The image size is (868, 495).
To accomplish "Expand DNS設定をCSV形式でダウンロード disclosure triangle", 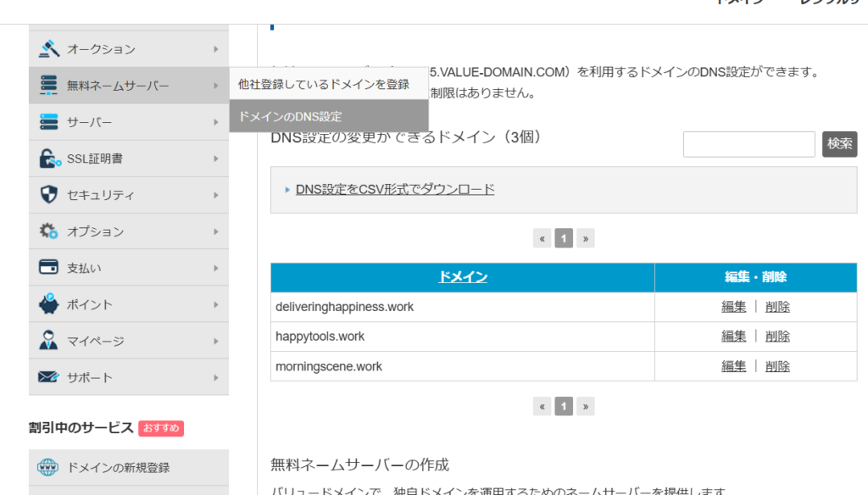I will (x=287, y=190).
